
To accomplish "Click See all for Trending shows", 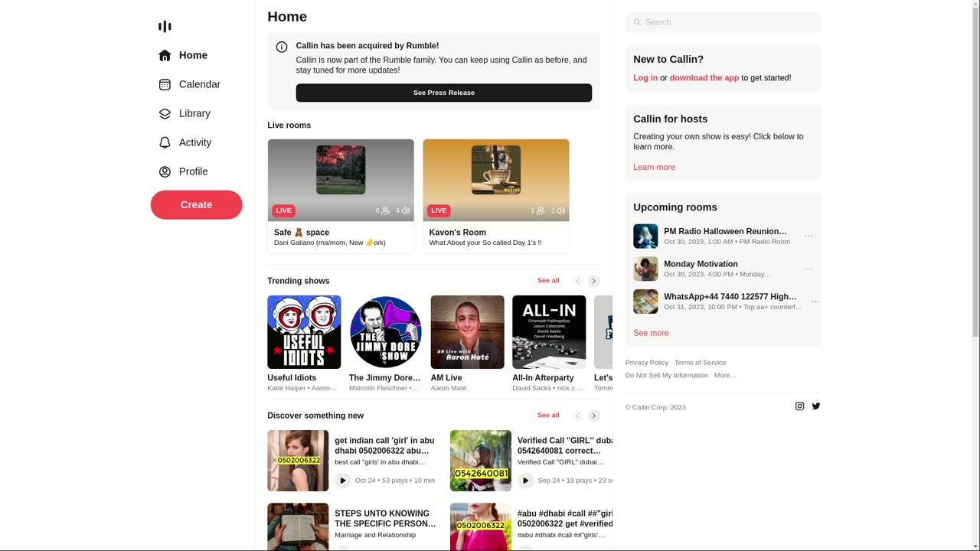I will (548, 281).
